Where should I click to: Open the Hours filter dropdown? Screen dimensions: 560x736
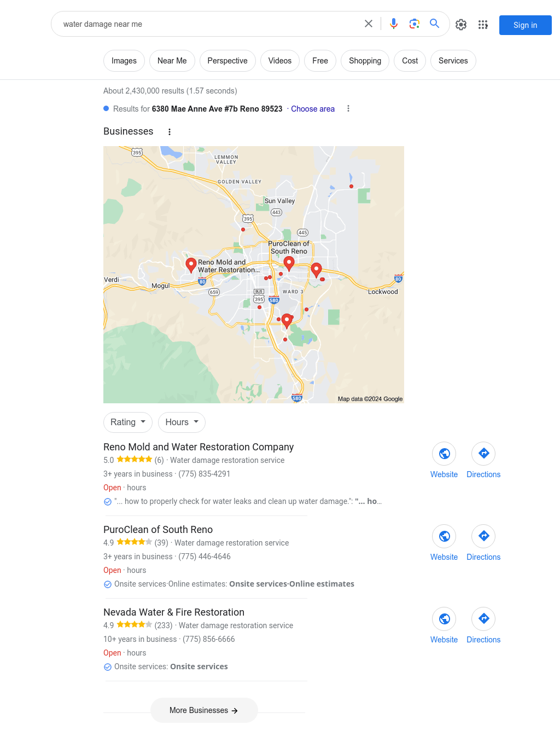182,422
